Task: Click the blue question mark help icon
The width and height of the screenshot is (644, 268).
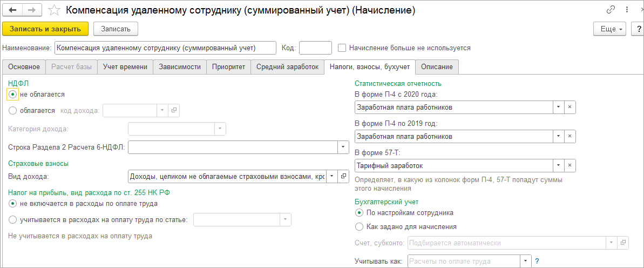Action: point(537,262)
